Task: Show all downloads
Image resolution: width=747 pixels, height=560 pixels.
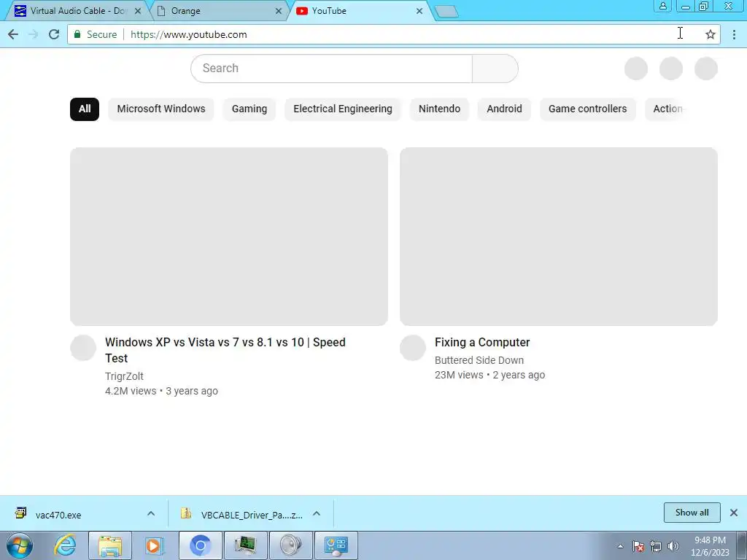Action: 692,513
